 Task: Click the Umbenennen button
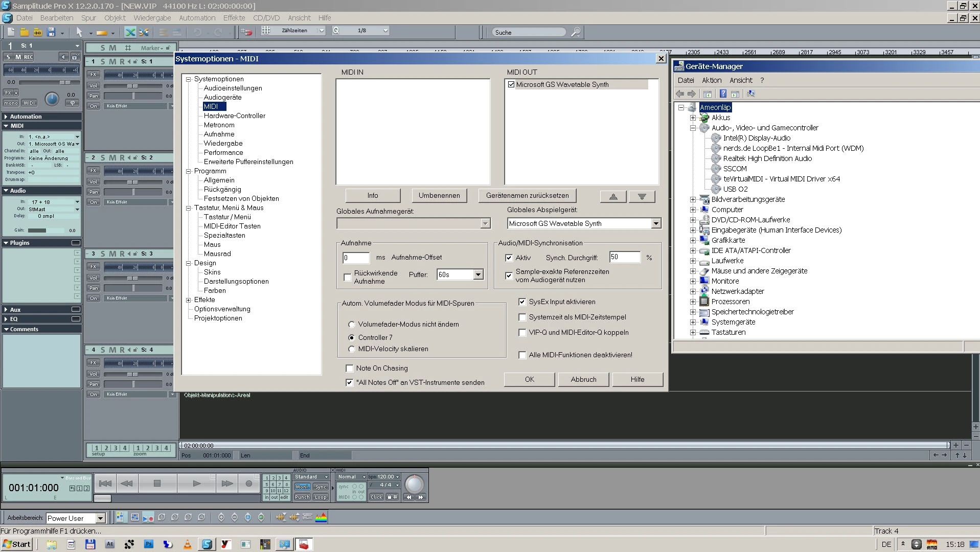point(439,196)
